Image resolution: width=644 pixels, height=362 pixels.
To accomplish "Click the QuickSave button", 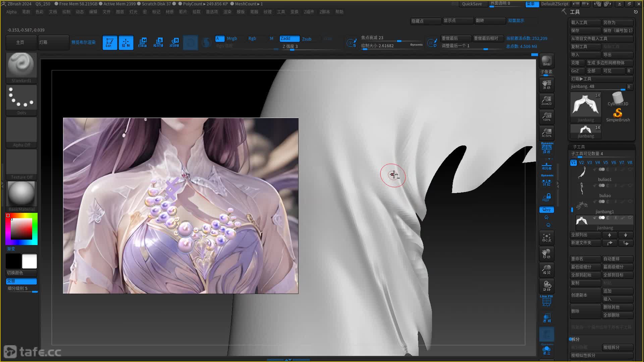I will [x=472, y=4].
